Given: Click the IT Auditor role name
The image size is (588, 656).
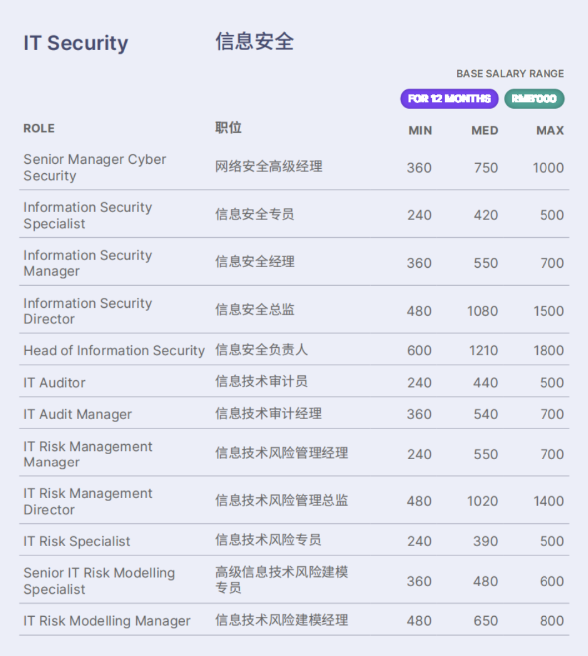Looking at the screenshot, I should pos(54,382).
